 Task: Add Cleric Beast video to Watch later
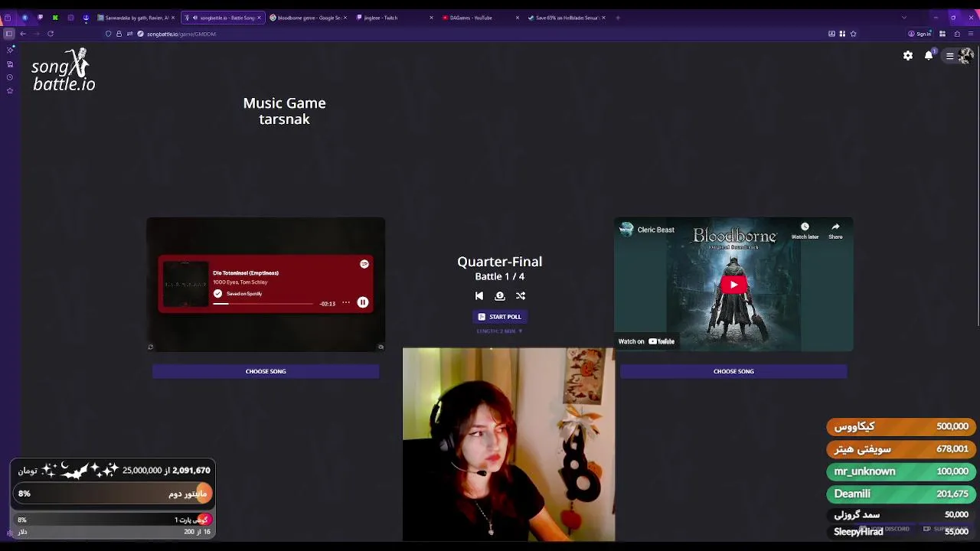coord(805,231)
